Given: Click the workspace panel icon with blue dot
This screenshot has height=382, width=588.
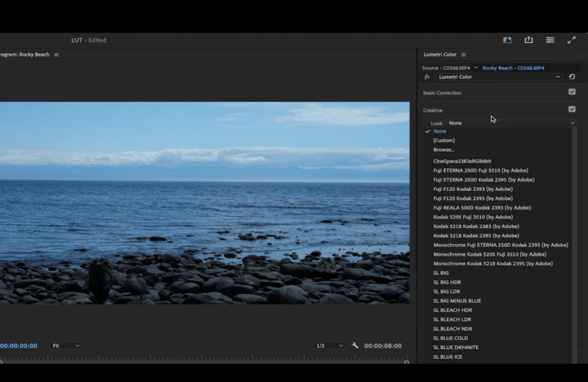Looking at the screenshot, I should [x=507, y=40].
